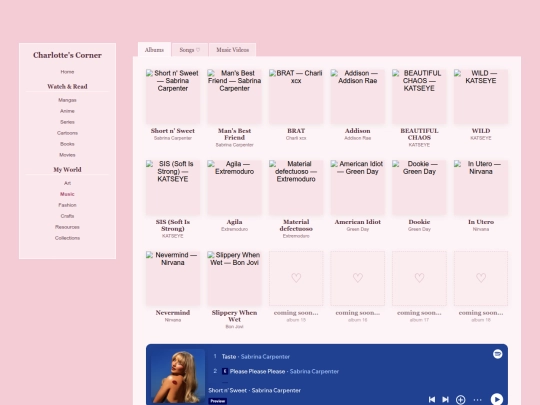Click the Preview badge in player

(x=217, y=401)
